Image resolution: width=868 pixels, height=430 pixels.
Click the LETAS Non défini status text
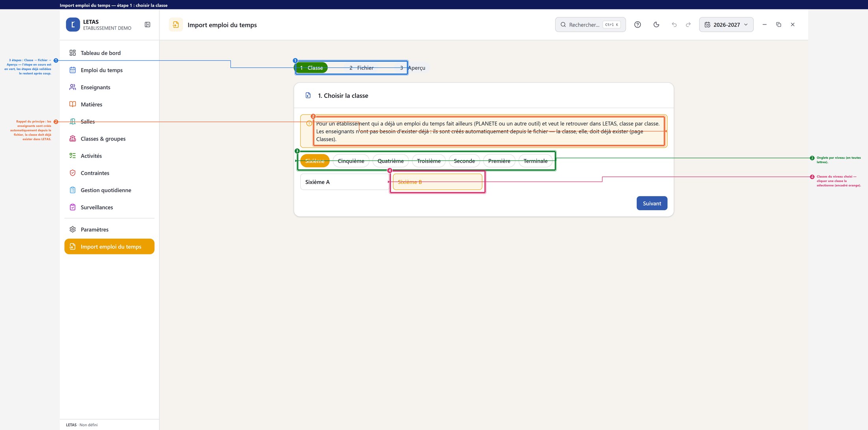click(x=82, y=425)
